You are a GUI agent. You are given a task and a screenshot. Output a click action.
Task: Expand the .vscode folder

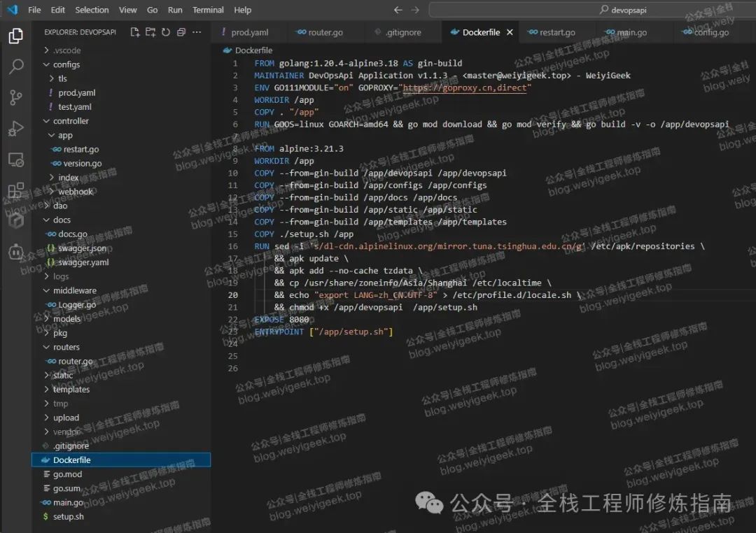point(121,50)
